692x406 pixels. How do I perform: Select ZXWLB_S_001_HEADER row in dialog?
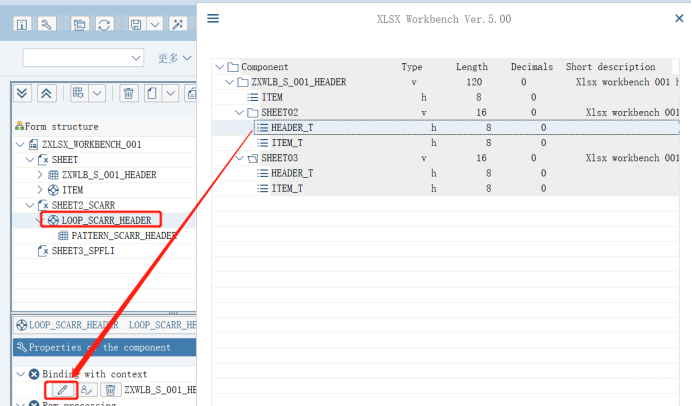click(299, 82)
